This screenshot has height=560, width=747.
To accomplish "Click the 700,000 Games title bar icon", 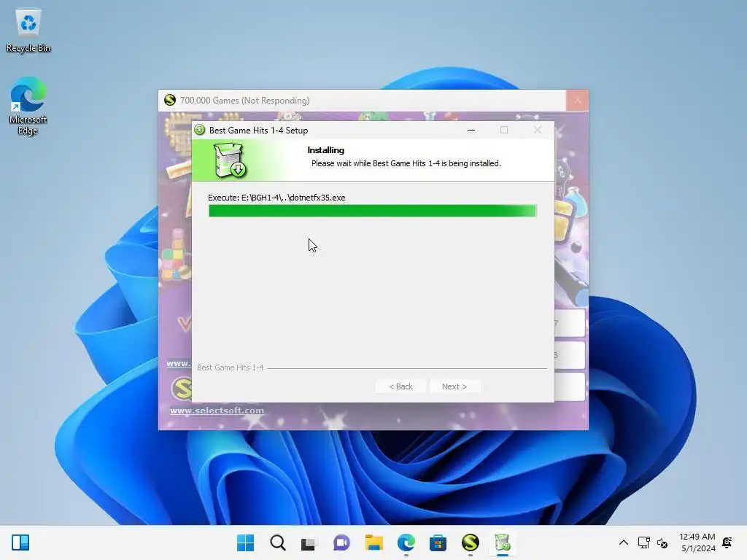I will pos(170,101).
